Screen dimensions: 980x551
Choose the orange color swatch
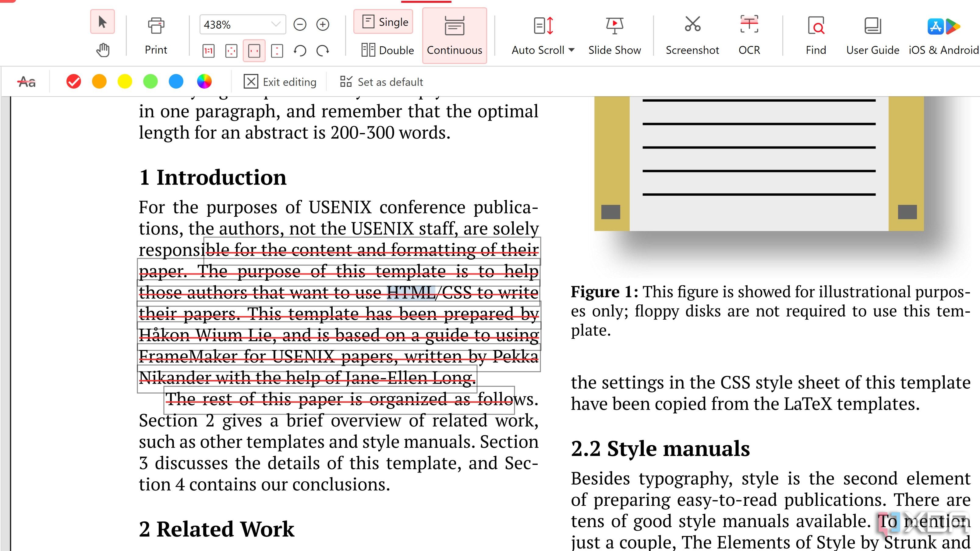pyautogui.click(x=99, y=82)
